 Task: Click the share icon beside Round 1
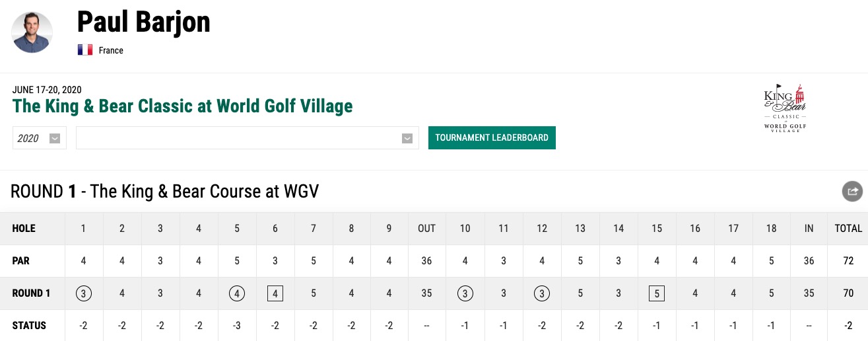[852, 192]
